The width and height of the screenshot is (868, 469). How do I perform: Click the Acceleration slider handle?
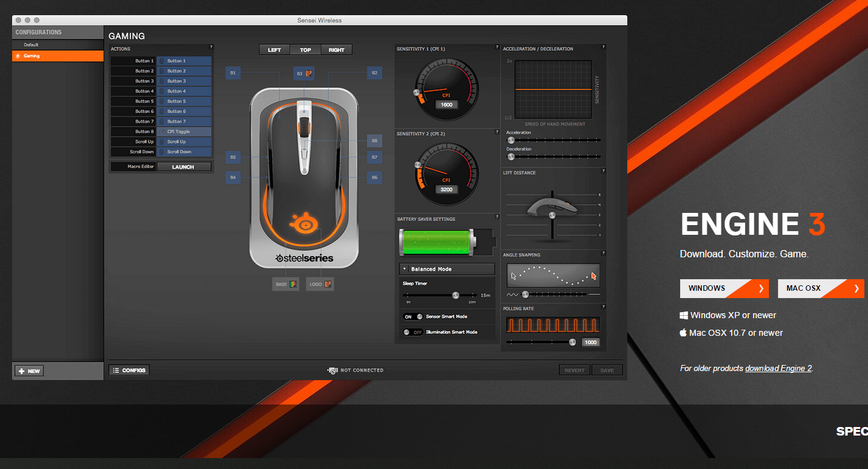(x=511, y=140)
